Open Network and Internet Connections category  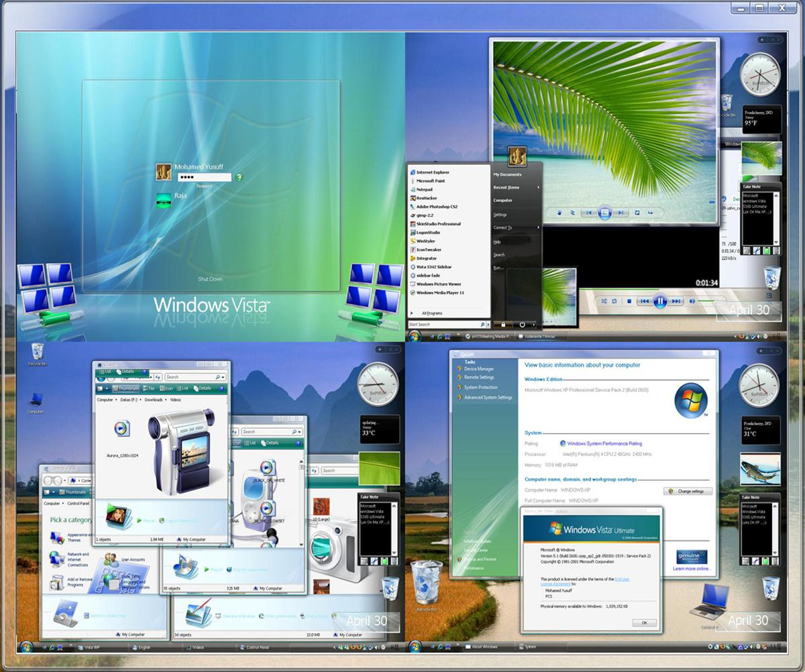pyautogui.click(x=69, y=560)
